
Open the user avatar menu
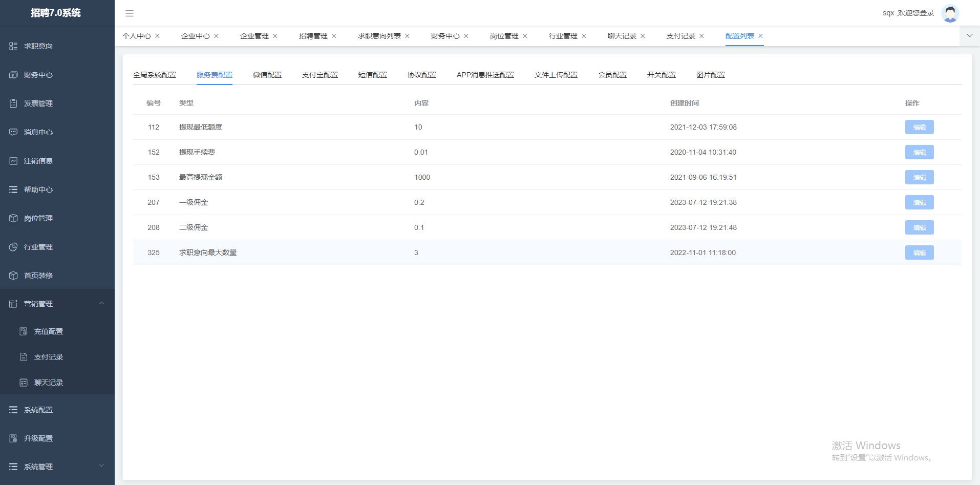point(951,13)
